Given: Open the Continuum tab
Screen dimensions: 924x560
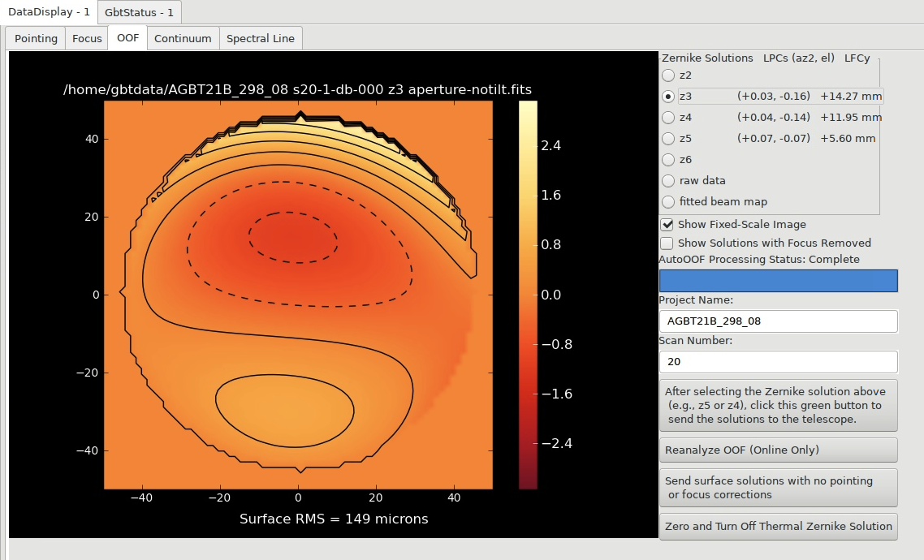Looking at the screenshot, I should (183, 38).
